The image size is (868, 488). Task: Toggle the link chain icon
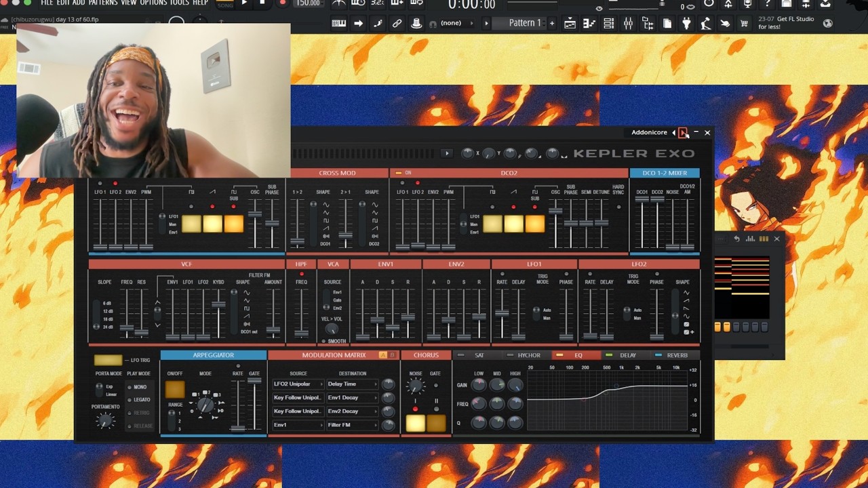click(397, 23)
